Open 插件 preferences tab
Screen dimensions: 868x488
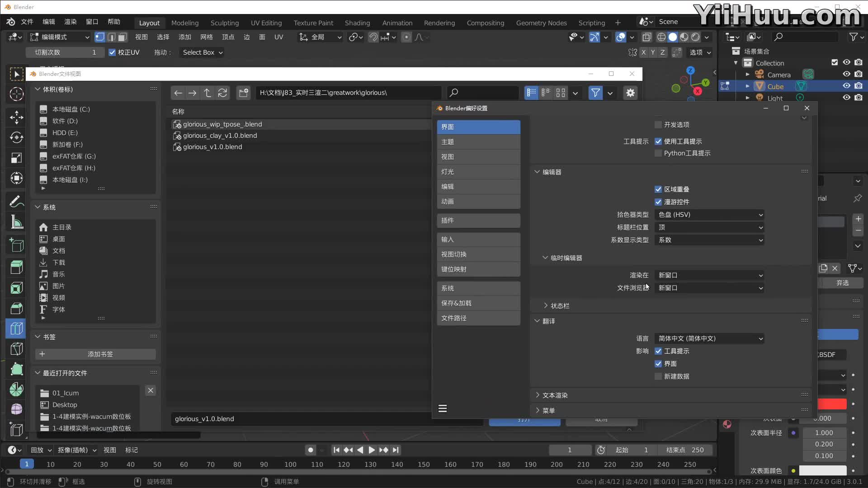pos(478,221)
